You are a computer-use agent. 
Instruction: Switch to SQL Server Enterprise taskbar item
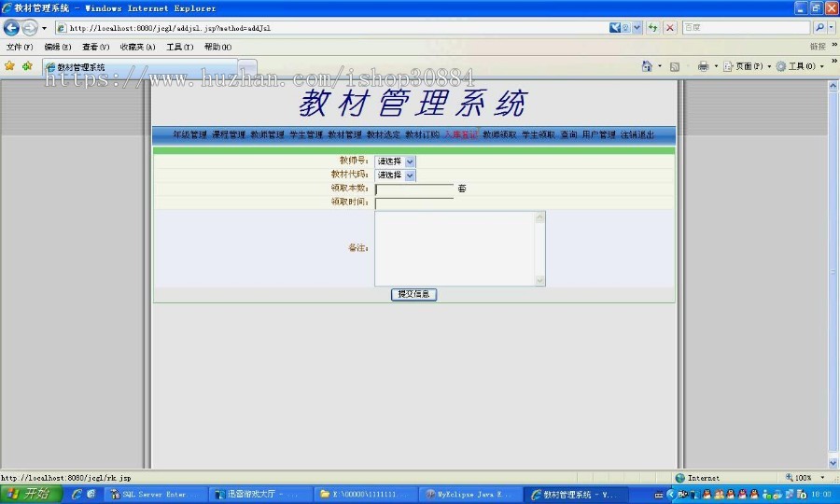point(155,495)
